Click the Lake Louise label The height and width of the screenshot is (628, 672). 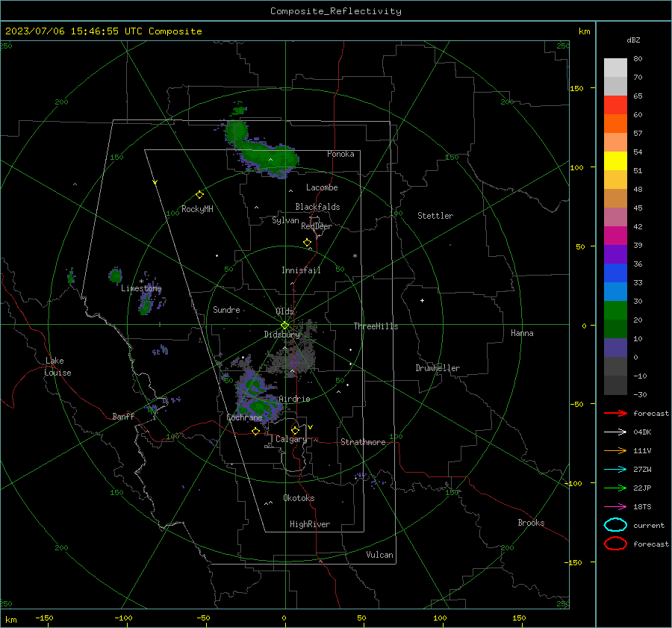coord(57,367)
